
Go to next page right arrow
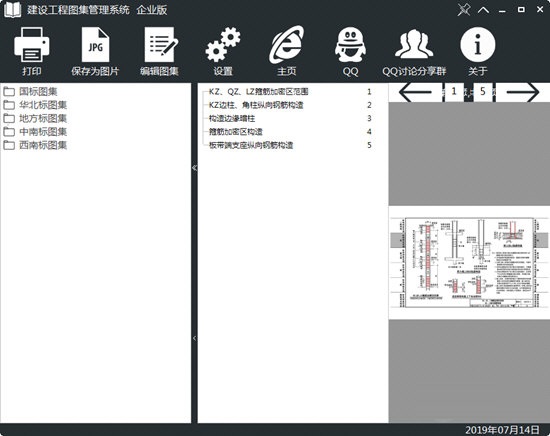click(523, 92)
